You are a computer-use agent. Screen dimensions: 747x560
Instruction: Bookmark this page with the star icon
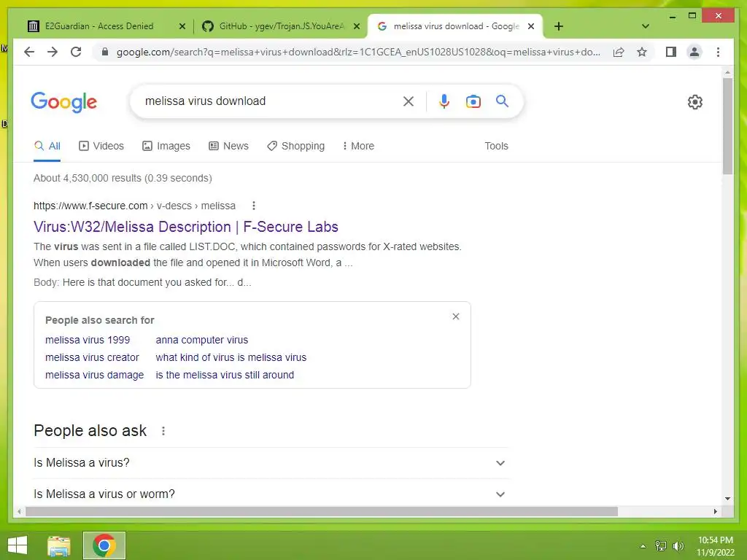click(642, 52)
